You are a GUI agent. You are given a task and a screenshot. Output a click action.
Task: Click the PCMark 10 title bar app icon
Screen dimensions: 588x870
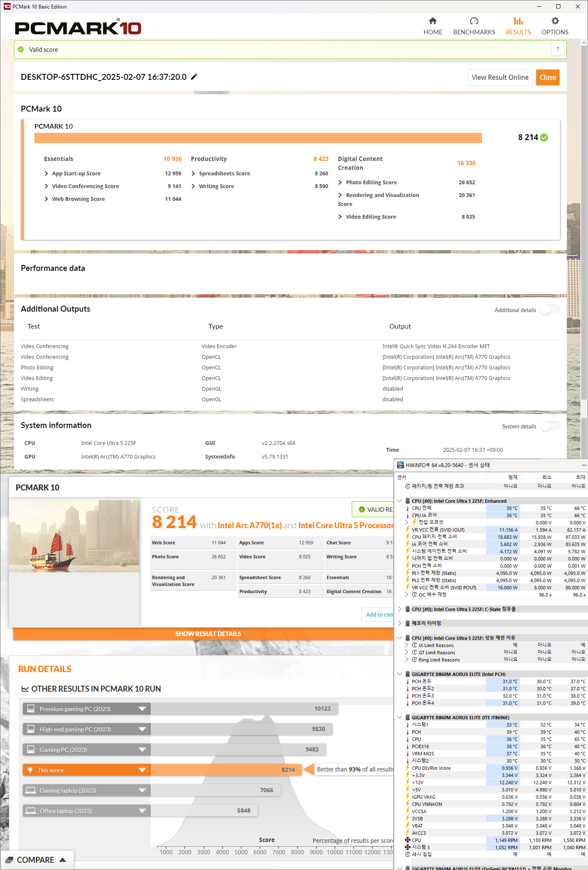tap(7, 6)
